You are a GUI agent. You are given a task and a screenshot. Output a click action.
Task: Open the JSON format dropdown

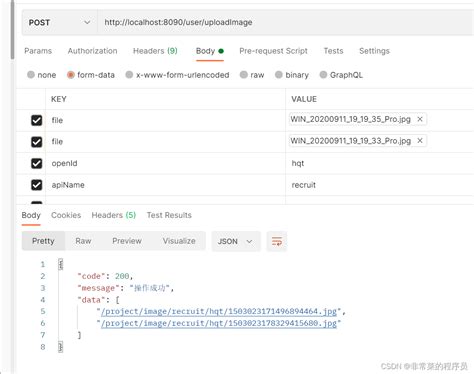(236, 241)
